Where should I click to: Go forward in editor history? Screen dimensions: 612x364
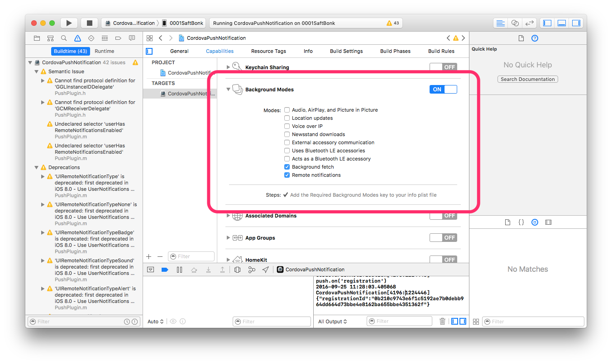(x=171, y=38)
